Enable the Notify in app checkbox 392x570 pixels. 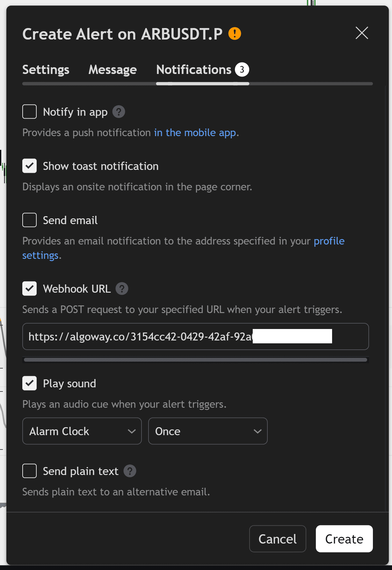30,112
